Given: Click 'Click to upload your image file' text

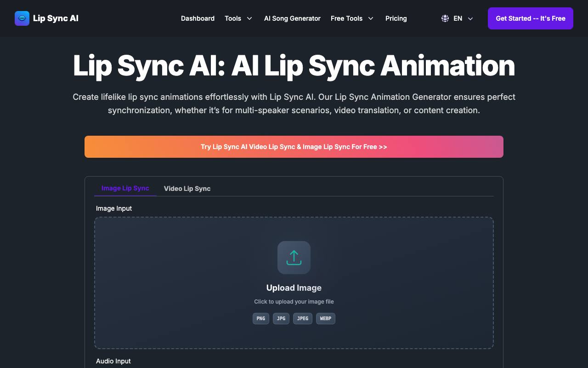Looking at the screenshot, I should 294,302.
